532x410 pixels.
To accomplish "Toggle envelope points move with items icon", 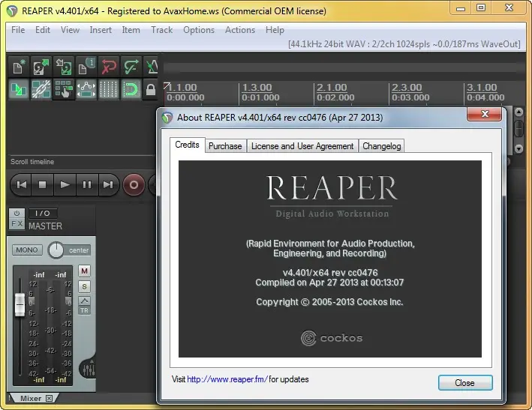I will point(86,89).
